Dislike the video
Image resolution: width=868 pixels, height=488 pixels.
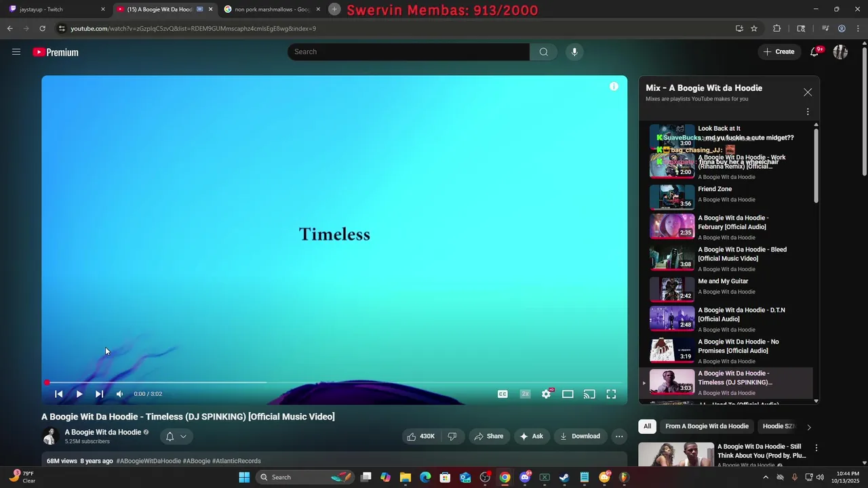(x=452, y=436)
